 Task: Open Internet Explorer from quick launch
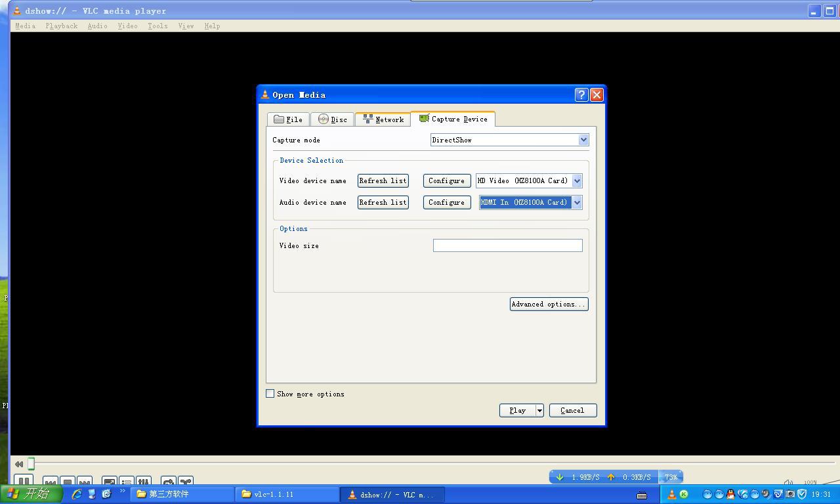77,494
